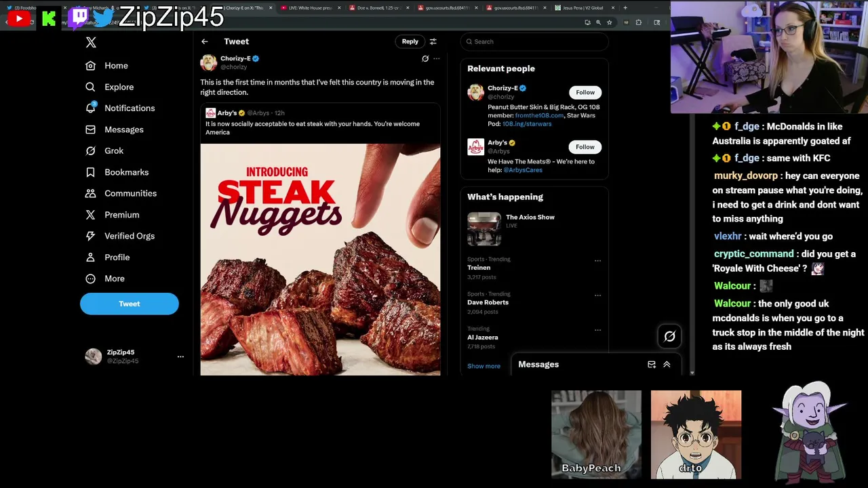Open Messages from the sidebar

[x=114, y=129]
